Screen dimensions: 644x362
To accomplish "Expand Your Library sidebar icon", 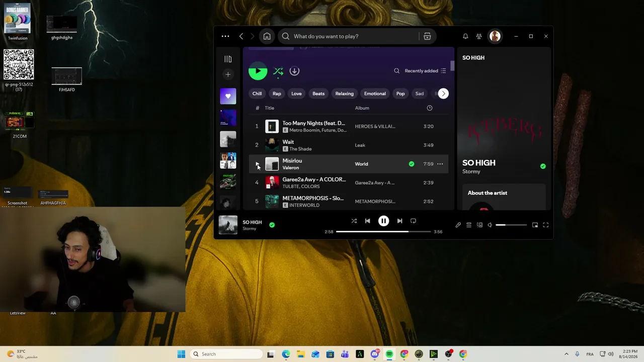I will (228, 59).
